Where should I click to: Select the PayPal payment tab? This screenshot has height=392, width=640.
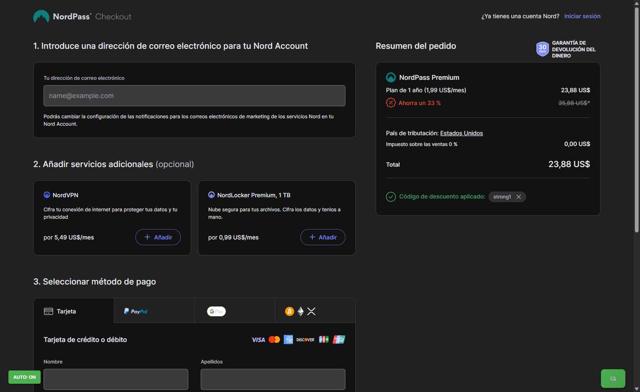point(154,311)
